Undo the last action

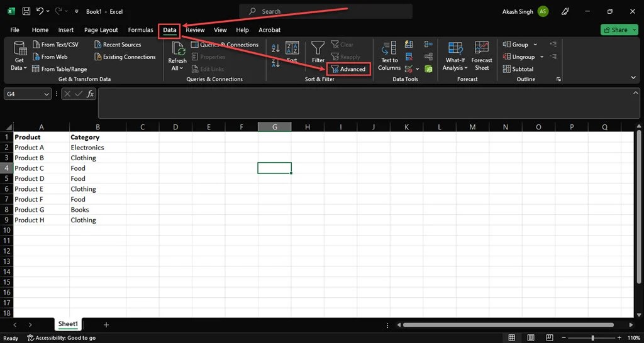tap(40, 11)
